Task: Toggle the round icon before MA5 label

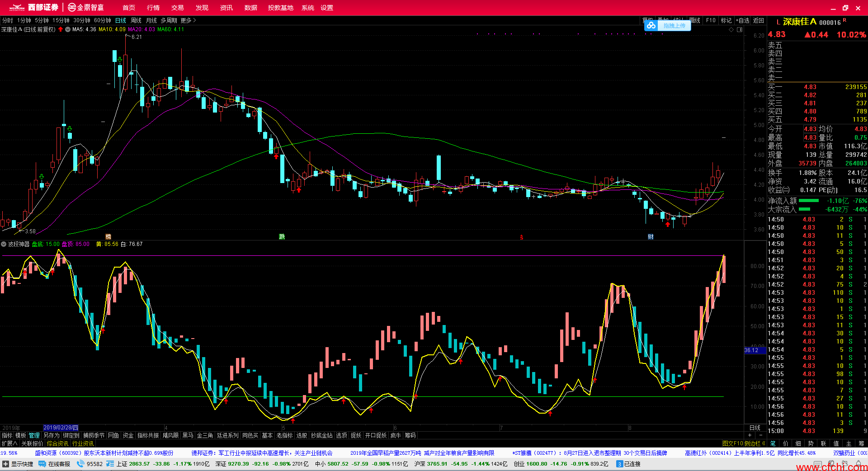Action: (x=68, y=29)
